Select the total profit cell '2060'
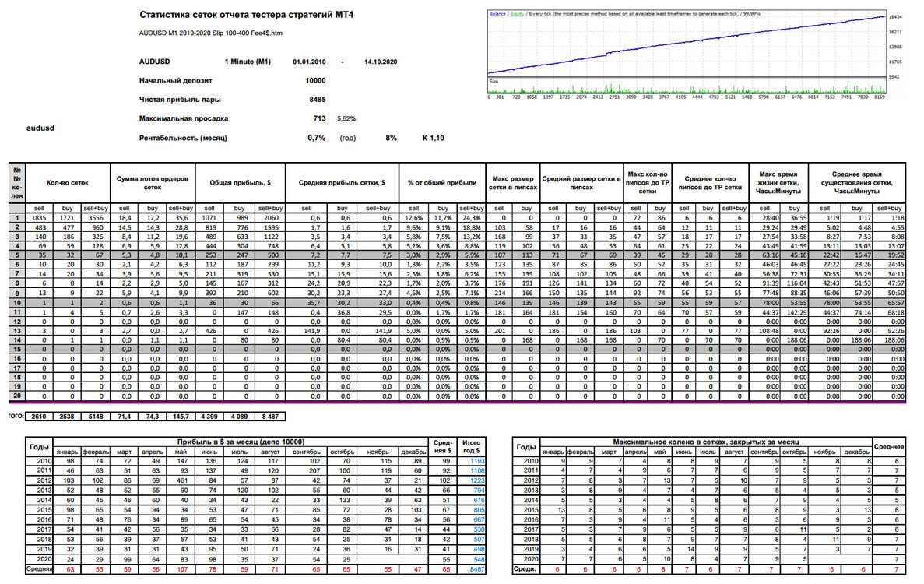The height and width of the screenshot is (584, 924). [x=271, y=218]
